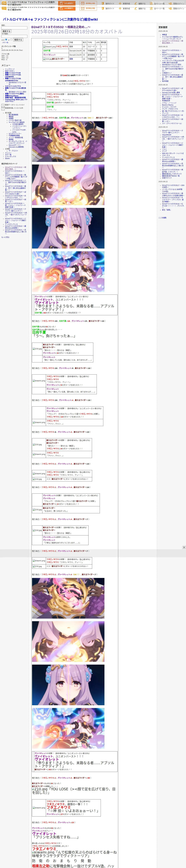This screenshot has width=186, height=868.
Task: Open the 初めての方へ menu link
Action: tap(10, 71)
